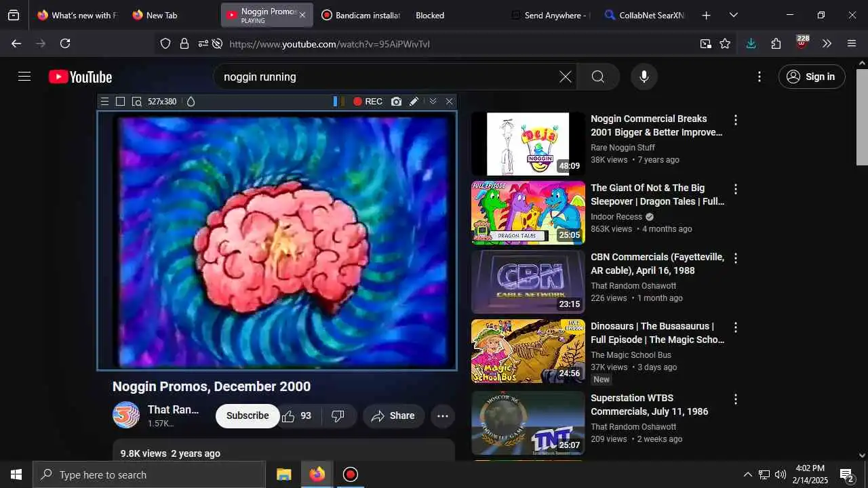Click the Bandicam audio level meter
The width and height of the screenshot is (868, 488).
pyautogui.click(x=338, y=102)
